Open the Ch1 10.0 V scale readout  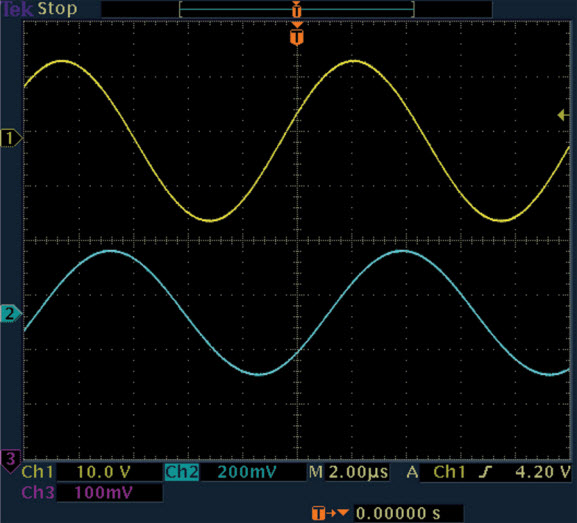tap(103, 472)
